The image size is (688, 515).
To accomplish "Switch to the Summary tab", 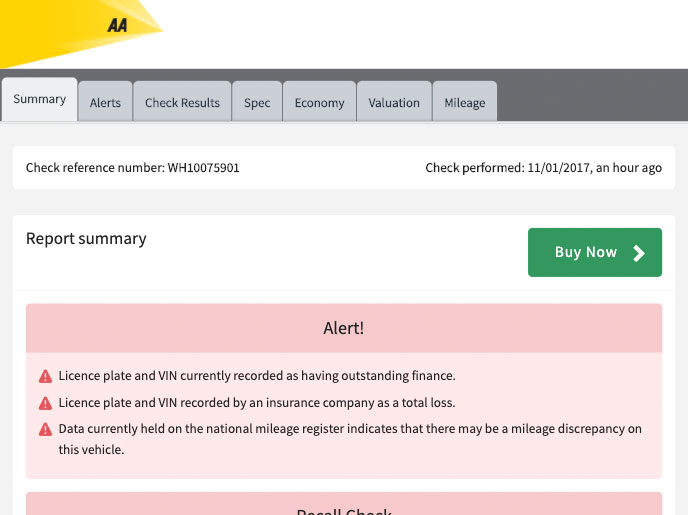I will coord(39,100).
